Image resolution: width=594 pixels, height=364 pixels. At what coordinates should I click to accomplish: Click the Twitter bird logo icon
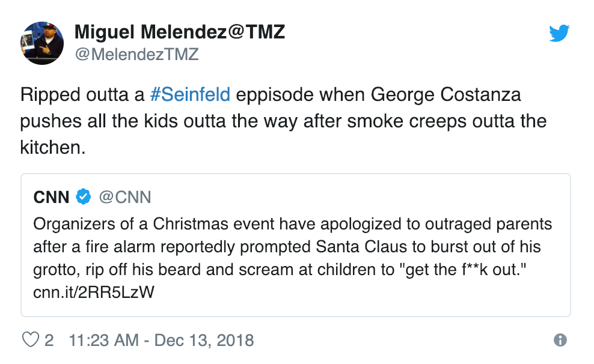(x=559, y=35)
